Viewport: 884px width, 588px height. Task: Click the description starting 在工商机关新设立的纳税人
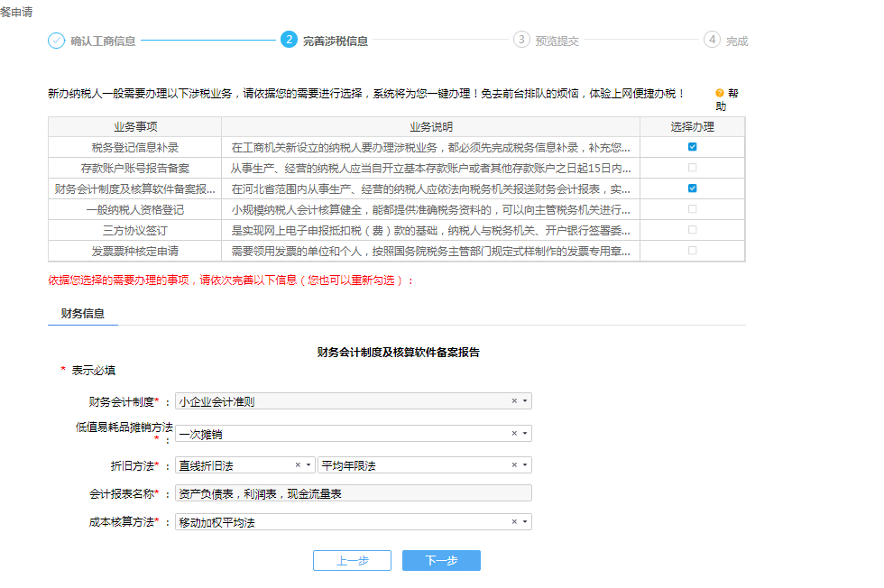click(431, 148)
